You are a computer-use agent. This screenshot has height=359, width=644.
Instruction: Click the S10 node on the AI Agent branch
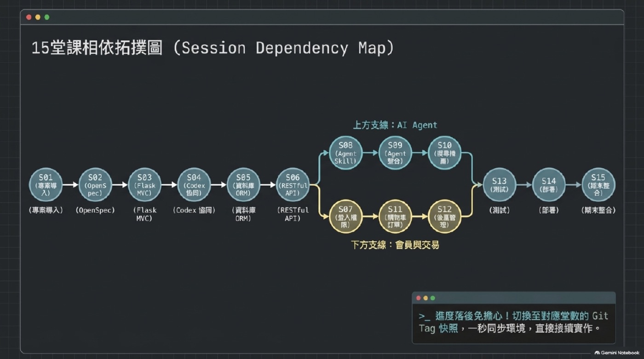click(x=445, y=153)
